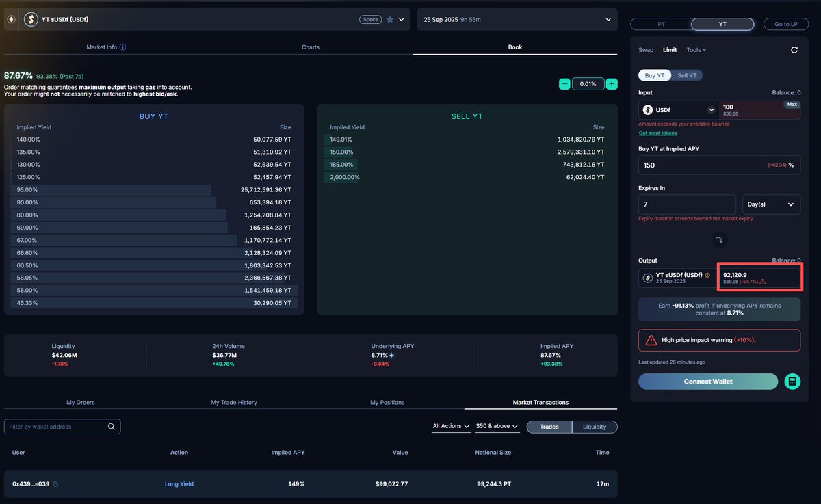Viewport: 821px width, 504px height.
Task: Open the My Positions tab
Action: 387,402
